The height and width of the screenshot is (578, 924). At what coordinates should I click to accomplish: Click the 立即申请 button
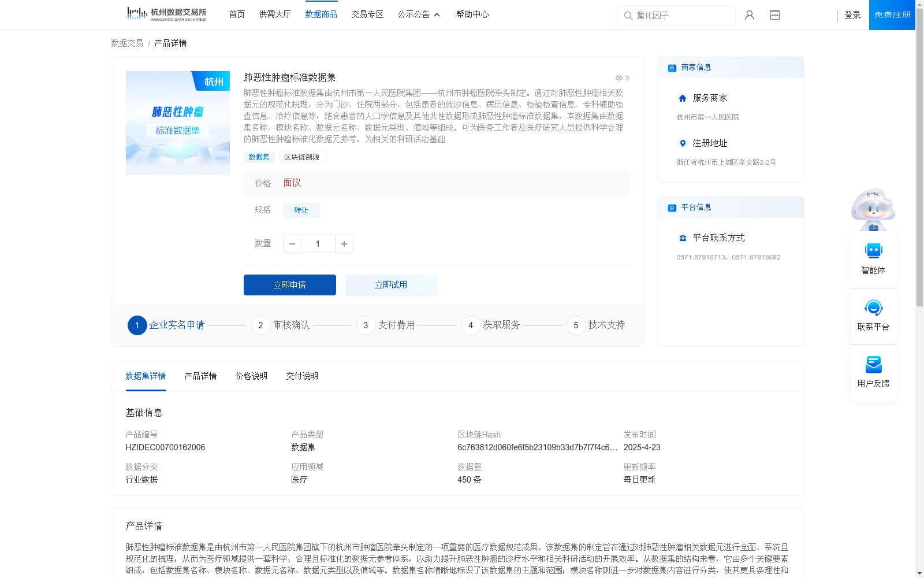[290, 285]
